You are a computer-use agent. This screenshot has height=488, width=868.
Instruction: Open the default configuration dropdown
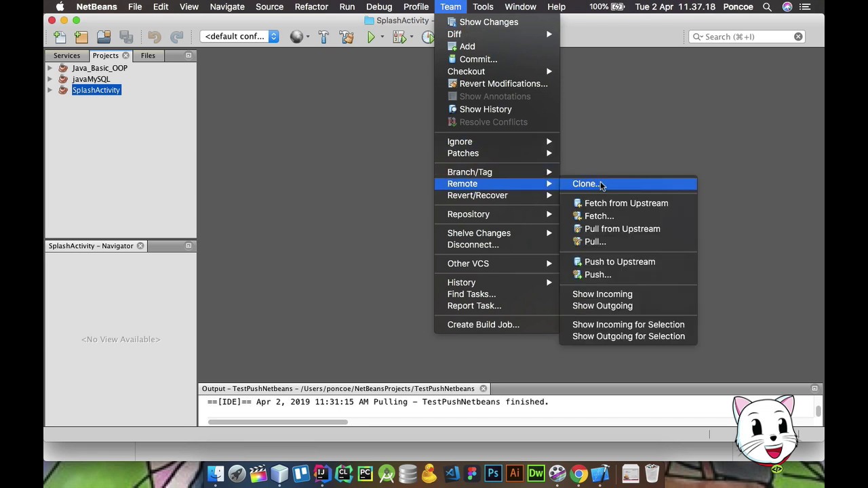[241, 37]
